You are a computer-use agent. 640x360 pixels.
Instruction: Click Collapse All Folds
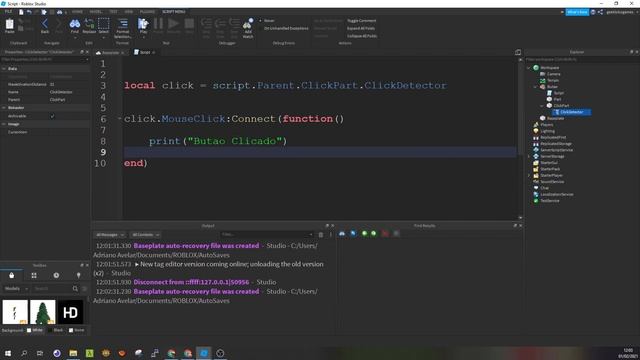point(362,36)
